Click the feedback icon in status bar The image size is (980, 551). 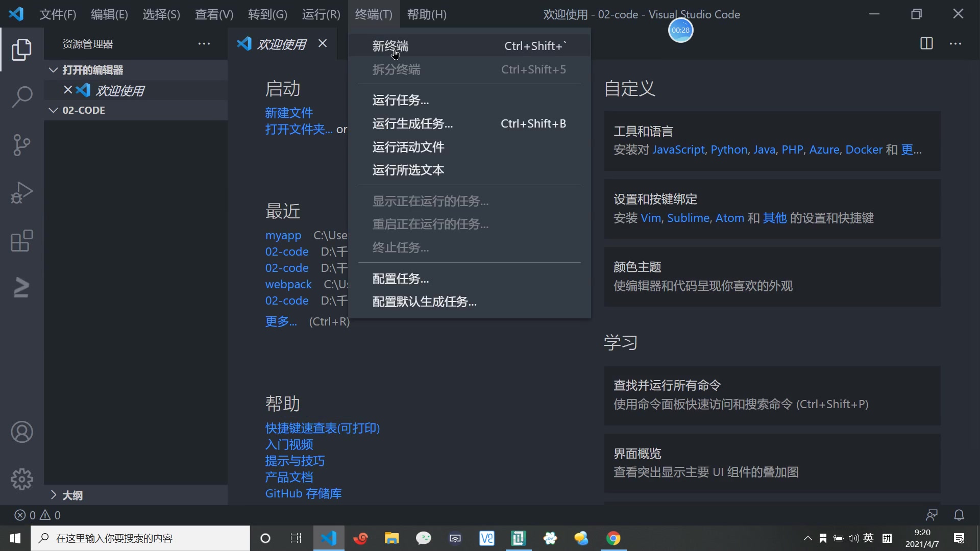[x=932, y=515]
